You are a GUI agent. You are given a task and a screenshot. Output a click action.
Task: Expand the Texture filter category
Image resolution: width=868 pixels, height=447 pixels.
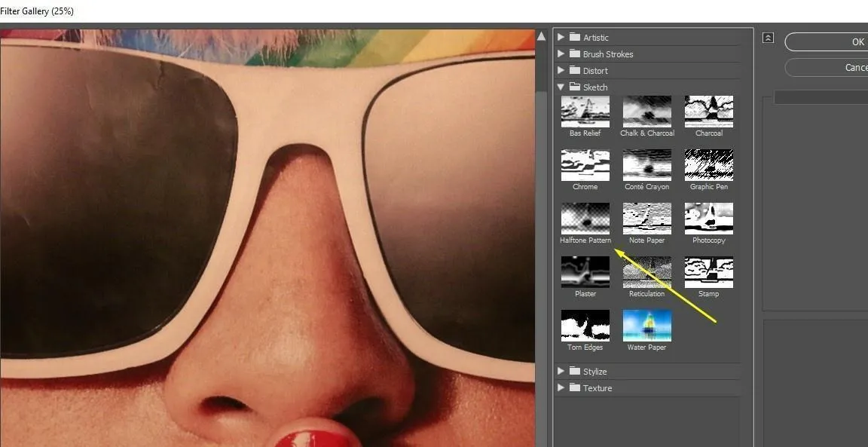(x=561, y=387)
